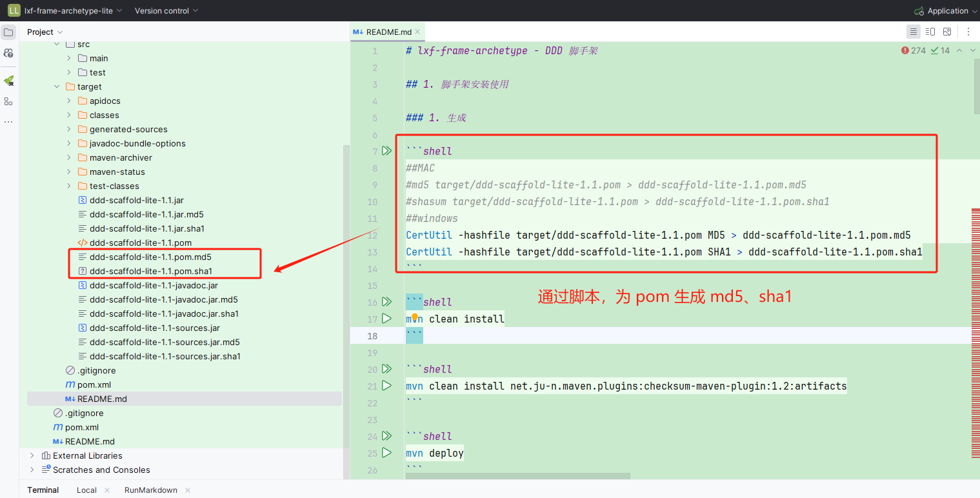Click the editor horizontal scrollbar
980x498 pixels.
click(x=518, y=476)
